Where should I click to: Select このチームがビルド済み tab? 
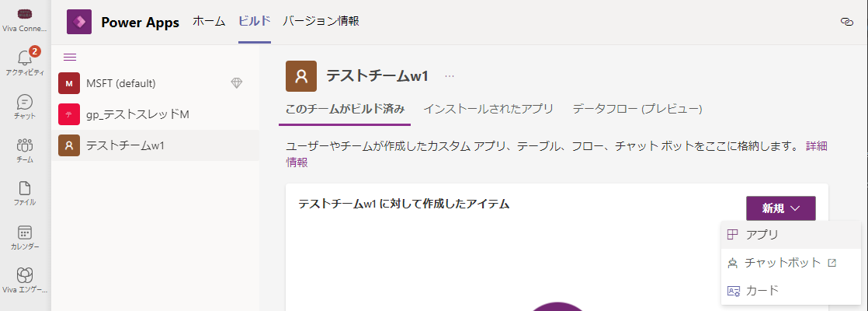click(x=345, y=109)
